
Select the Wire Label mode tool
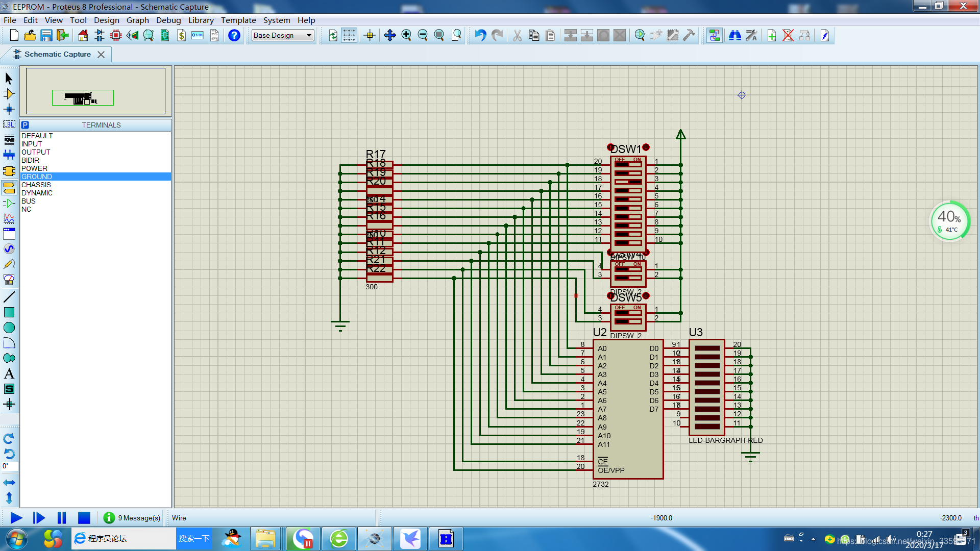(x=9, y=124)
